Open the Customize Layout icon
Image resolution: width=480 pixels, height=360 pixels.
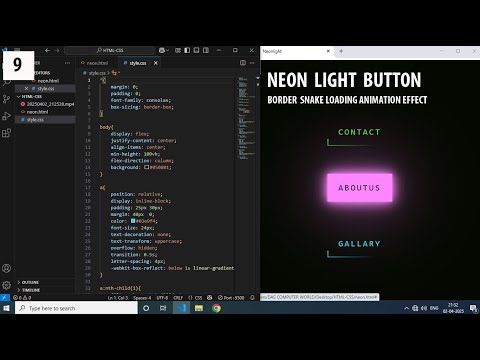[178, 50]
